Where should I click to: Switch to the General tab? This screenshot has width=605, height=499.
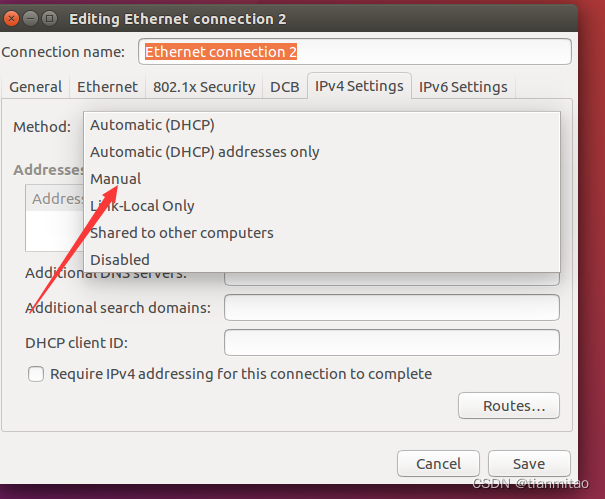coord(35,87)
